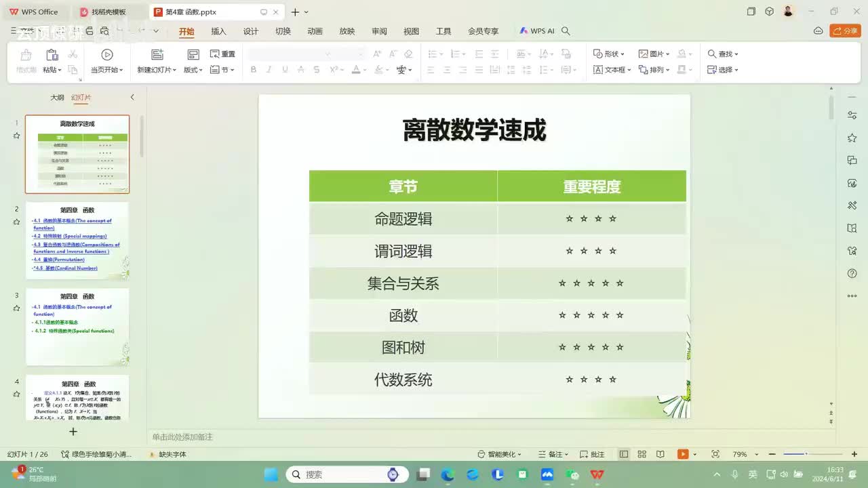Click the zoom slider handle

pyautogui.click(x=806, y=454)
